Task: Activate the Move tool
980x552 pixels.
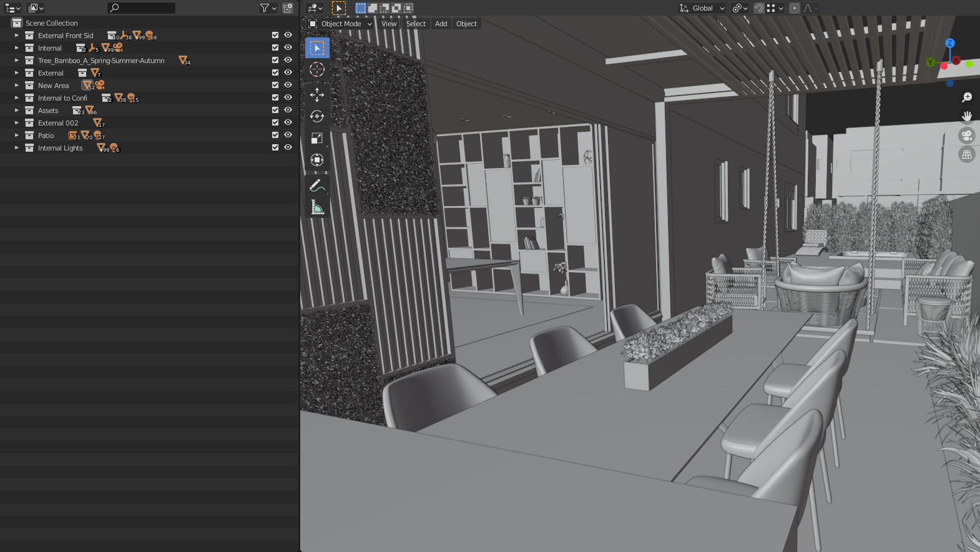Action: 317,95
